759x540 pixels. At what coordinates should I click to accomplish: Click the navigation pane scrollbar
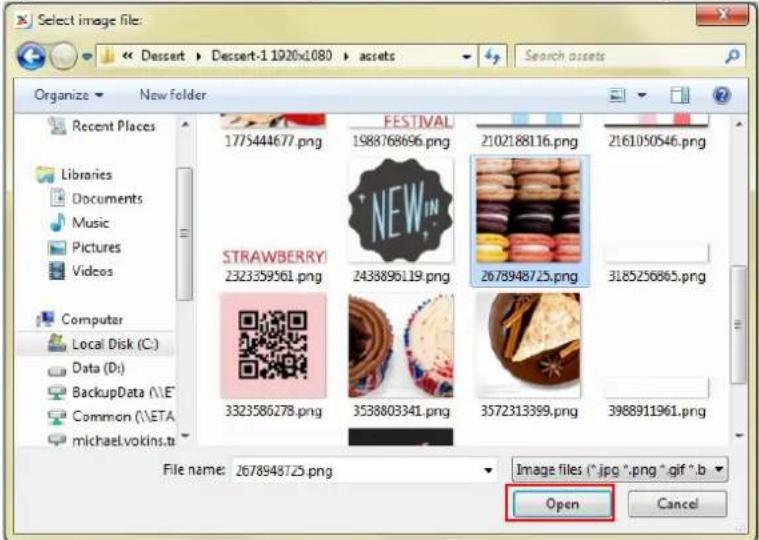point(184,234)
